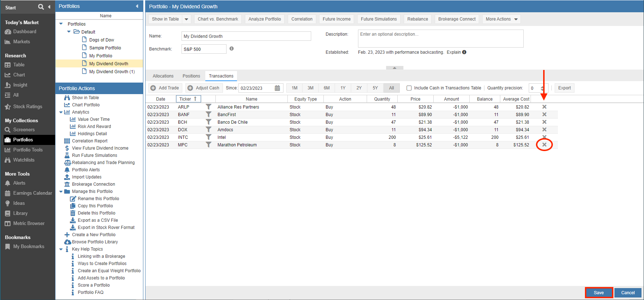Click the Add Trade button
The image size is (644, 300).
(x=165, y=88)
